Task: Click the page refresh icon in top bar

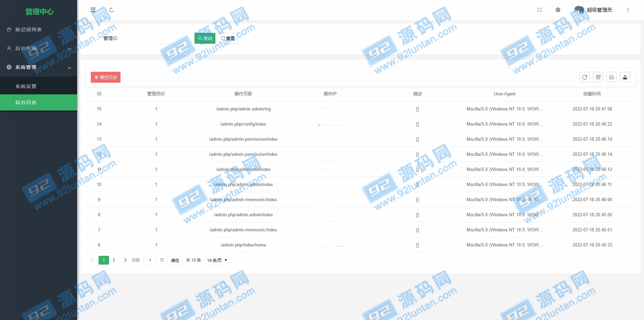Action: tap(112, 10)
